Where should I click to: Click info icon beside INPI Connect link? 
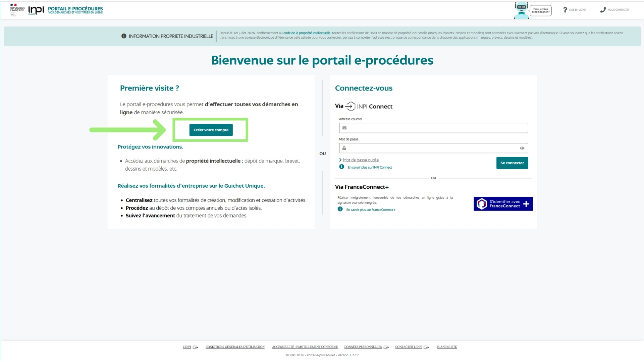(x=341, y=167)
